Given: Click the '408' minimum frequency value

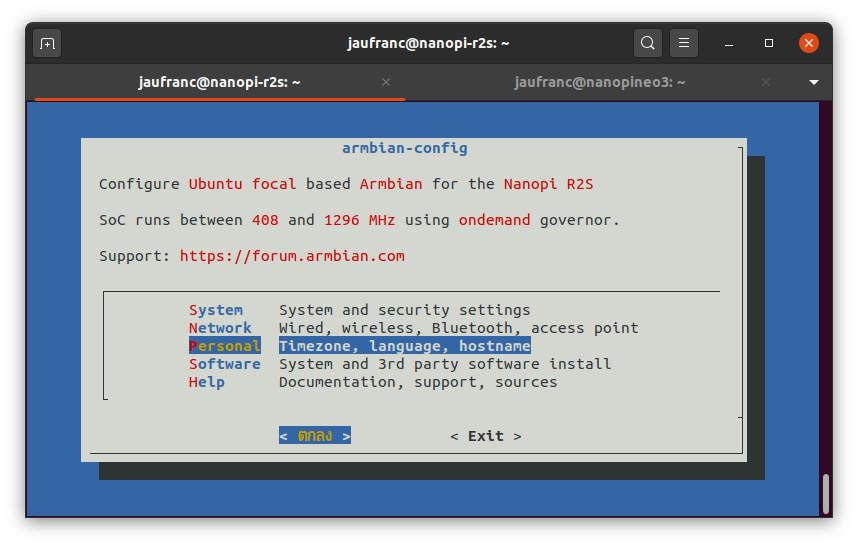Looking at the screenshot, I should 265,220.
